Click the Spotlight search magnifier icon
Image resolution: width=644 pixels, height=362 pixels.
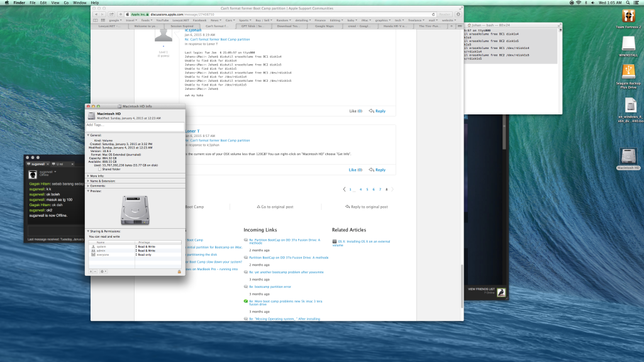(628, 3)
